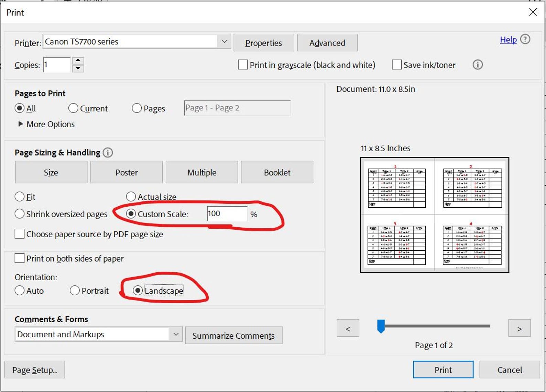Select the Current page radio button

tap(73, 108)
